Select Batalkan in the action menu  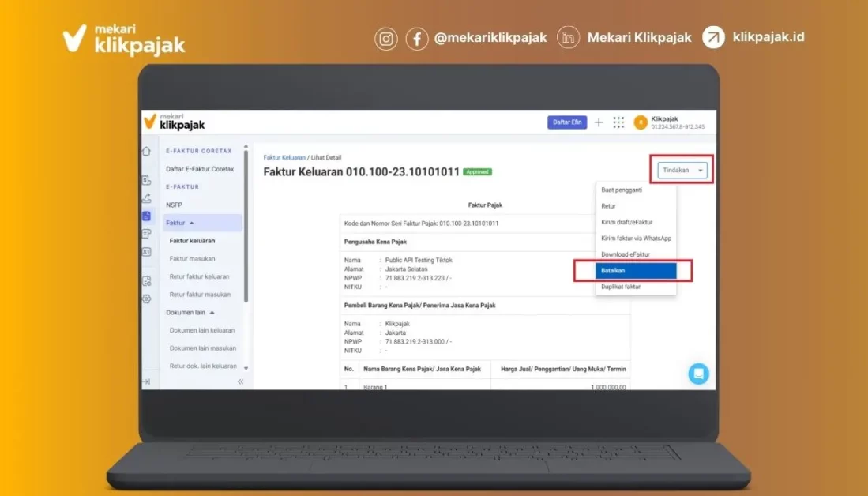point(636,271)
